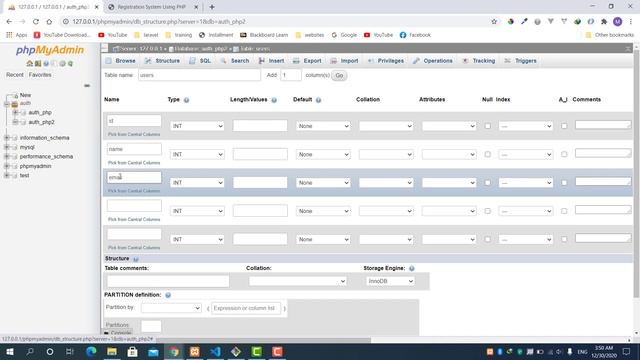640x360 pixels.
Task: Enable A_I checkbox for id row
Action: tap(564, 126)
